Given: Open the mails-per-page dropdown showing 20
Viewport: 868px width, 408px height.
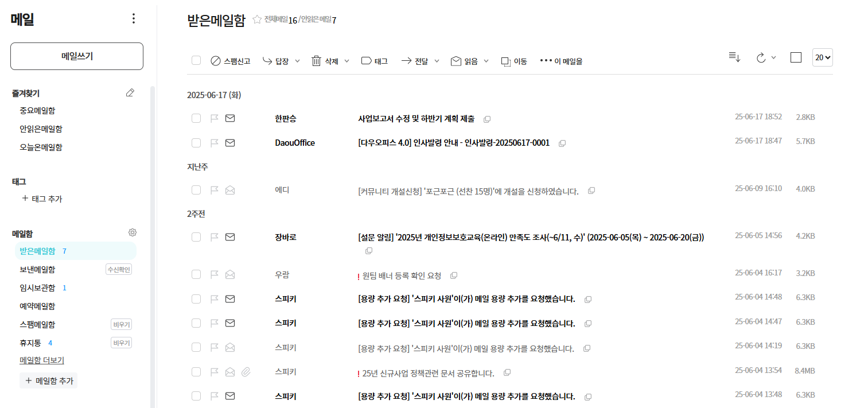Looking at the screenshot, I should 822,57.
